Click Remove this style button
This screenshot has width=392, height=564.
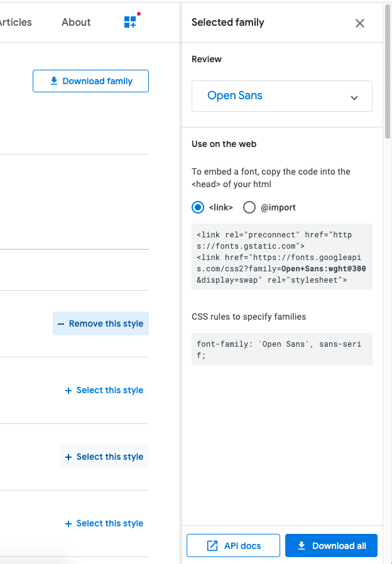[101, 324]
